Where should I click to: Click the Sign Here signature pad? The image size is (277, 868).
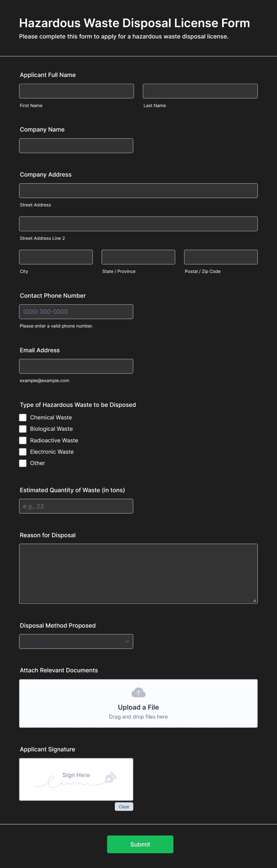[76, 779]
